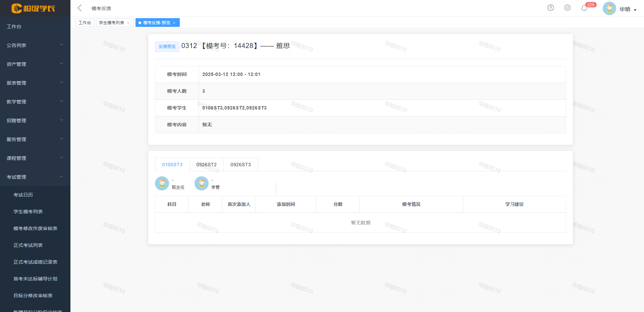Close the 学生模考列表 tab
The height and width of the screenshot is (312, 644).
[x=128, y=23]
